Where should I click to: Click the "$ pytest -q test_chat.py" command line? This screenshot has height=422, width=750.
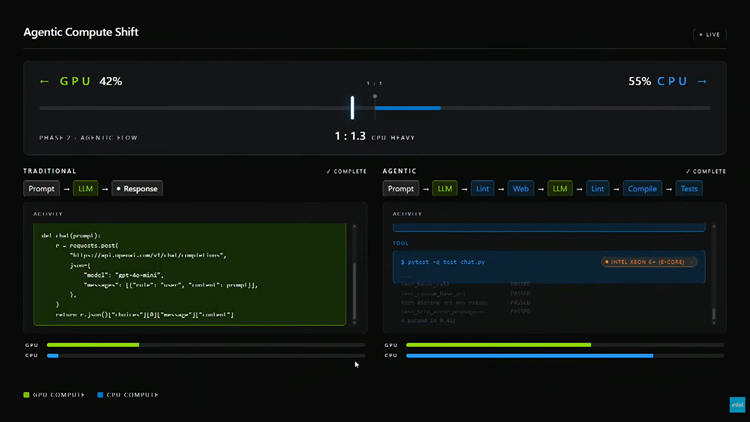443,262
